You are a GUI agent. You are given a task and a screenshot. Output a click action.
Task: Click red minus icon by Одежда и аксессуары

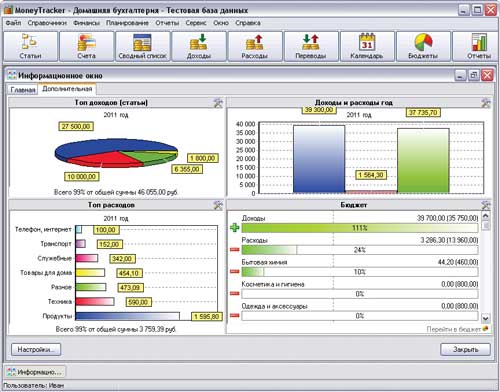coord(235,315)
